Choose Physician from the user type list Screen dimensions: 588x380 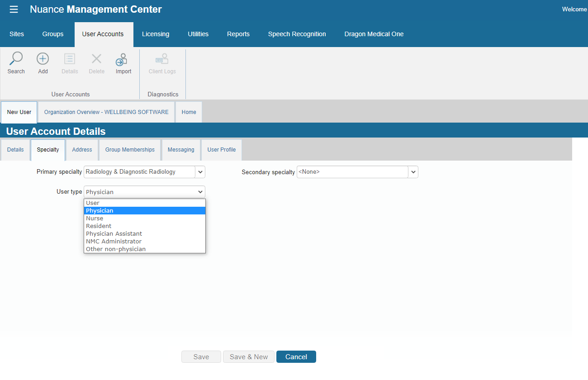(x=145, y=211)
